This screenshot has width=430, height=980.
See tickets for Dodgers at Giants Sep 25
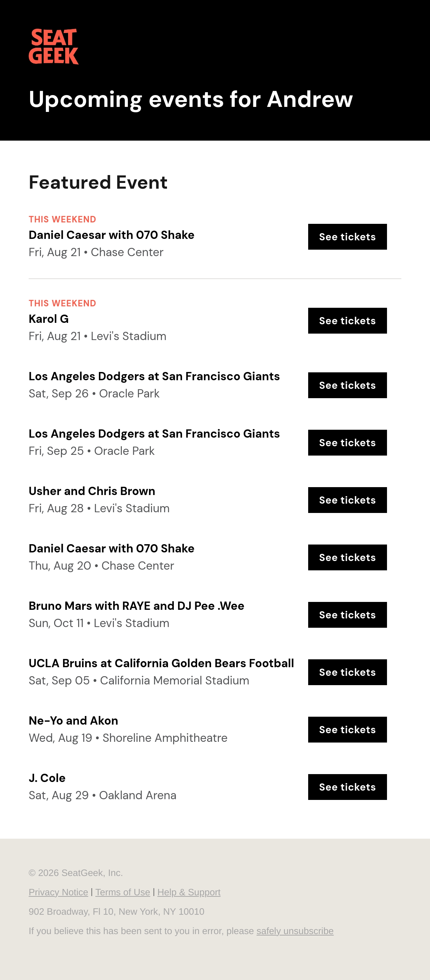point(347,443)
